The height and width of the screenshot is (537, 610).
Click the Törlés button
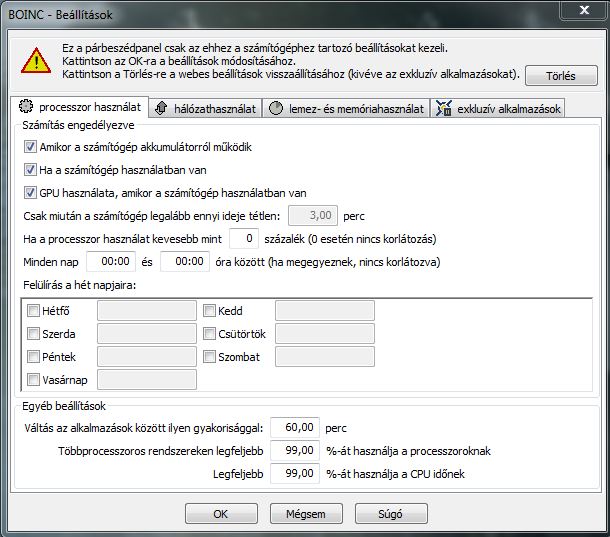[x=561, y=75]
